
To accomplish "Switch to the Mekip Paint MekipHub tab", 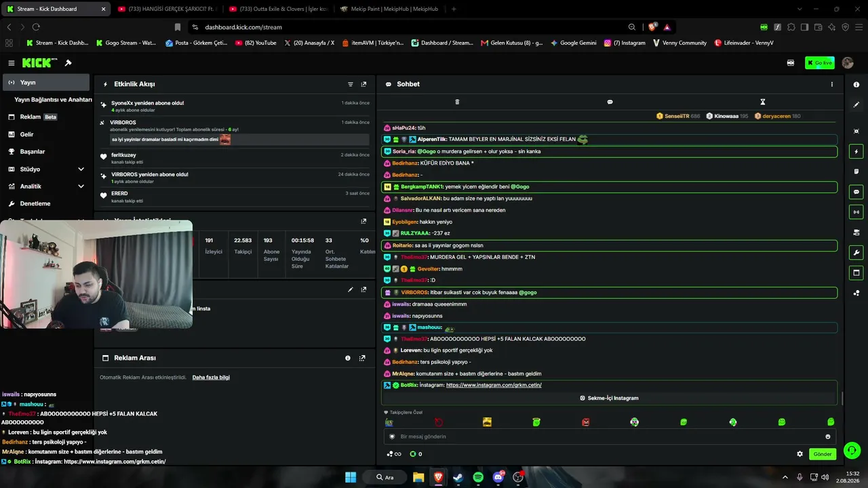I will [390, 9].
